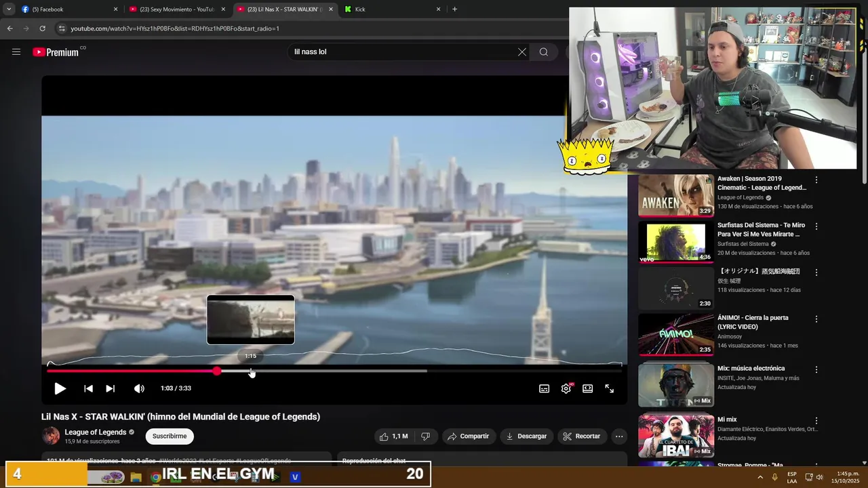Click the microphone icon in the system tray
Viewport: 868px width, 488px height.
774,477
